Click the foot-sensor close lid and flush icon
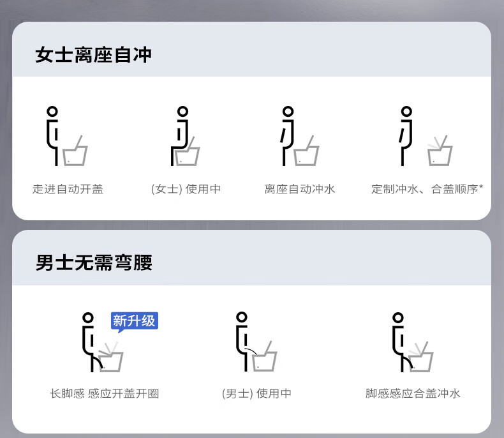Screen dimensions: 504x438 pyautogui.click(x=413, y=342)
